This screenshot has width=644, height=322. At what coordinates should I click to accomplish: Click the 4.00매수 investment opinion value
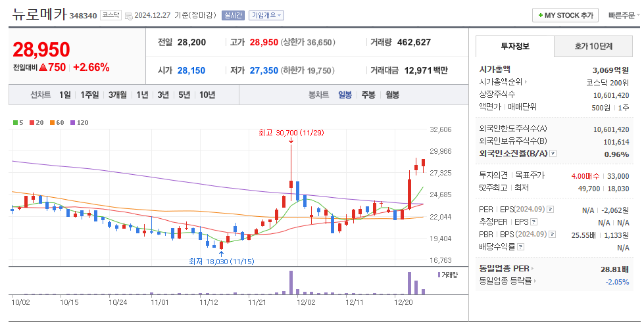tap(585, 176)
